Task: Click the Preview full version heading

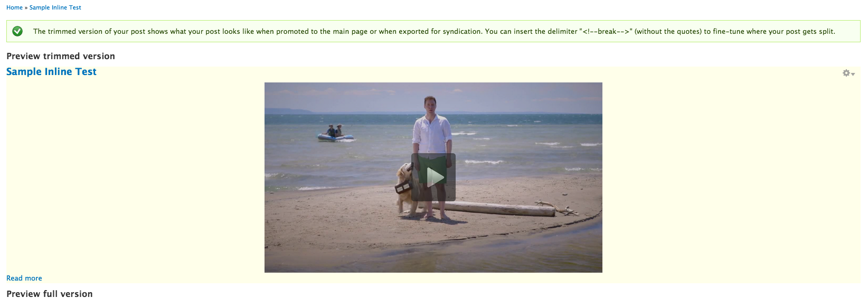Action: [50, 294]
